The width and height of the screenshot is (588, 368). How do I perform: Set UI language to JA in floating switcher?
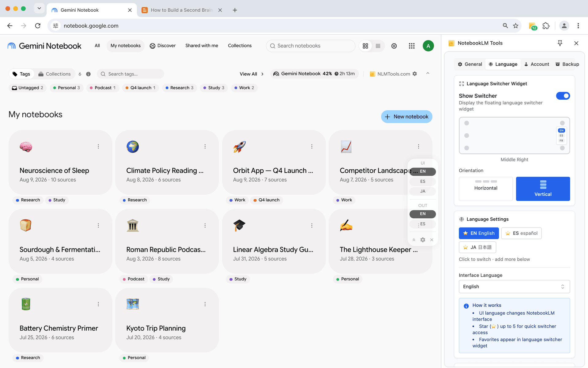click(x=423, y=191)
